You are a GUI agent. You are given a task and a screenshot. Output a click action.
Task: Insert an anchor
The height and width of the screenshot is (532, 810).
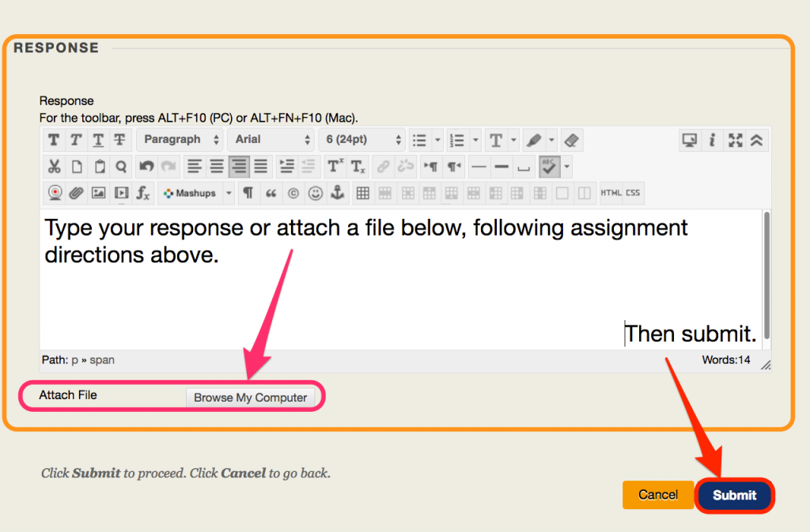click(x=337, y=193)
